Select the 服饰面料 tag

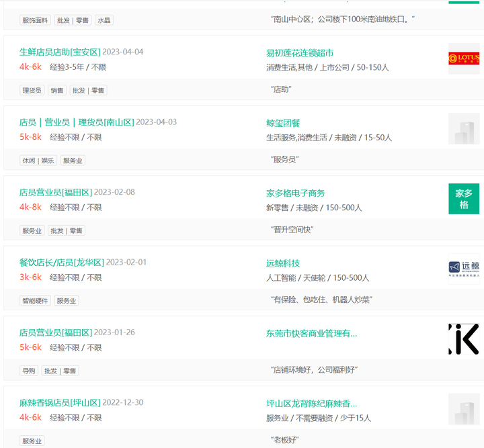pyautogui.click(x=35, y=20)
